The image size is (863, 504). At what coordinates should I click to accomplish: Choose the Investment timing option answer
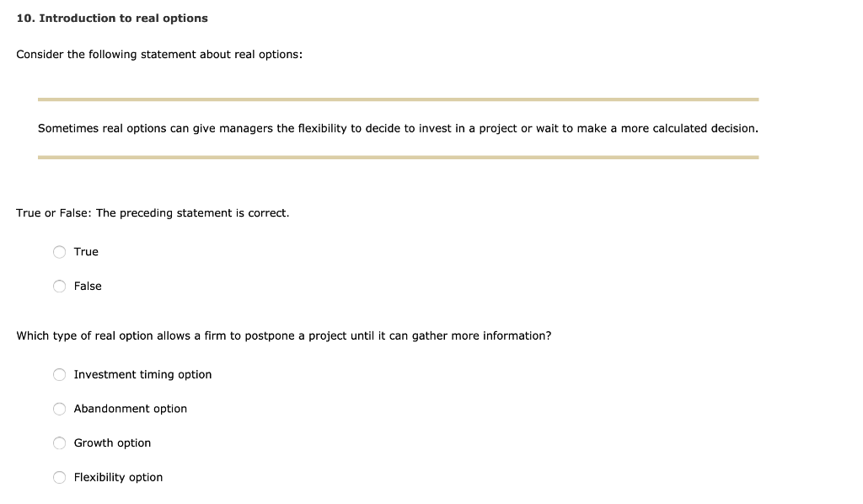coord(59,374)
